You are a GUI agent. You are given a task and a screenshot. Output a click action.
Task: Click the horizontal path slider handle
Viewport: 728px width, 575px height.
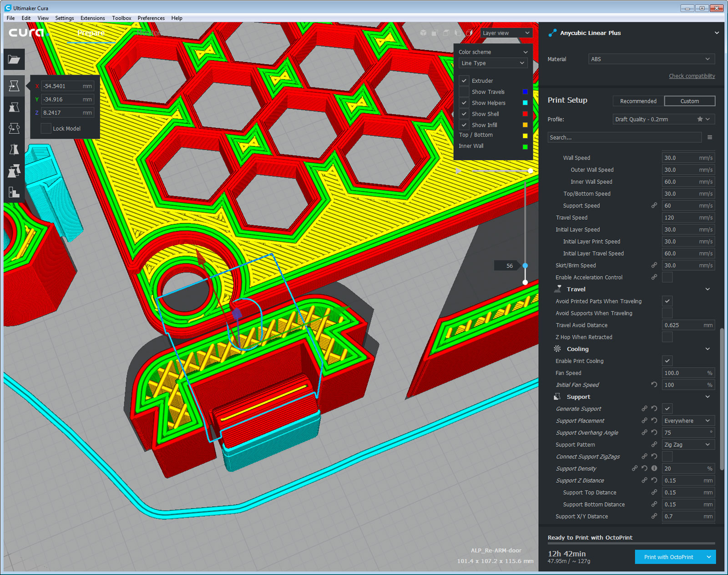(531, 171)
